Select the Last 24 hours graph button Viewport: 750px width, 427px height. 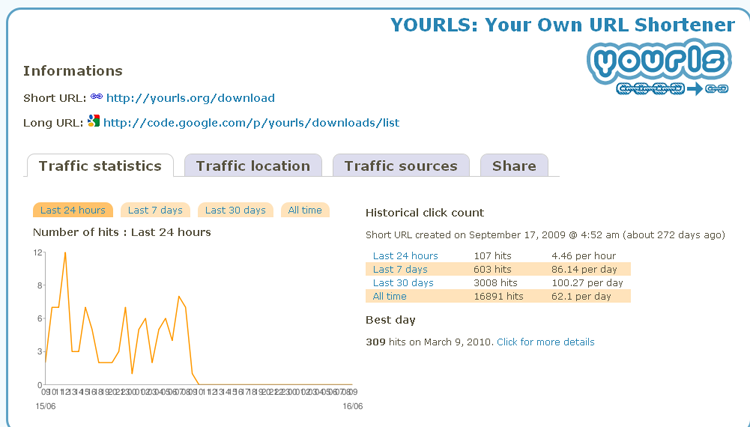point(73,210)
